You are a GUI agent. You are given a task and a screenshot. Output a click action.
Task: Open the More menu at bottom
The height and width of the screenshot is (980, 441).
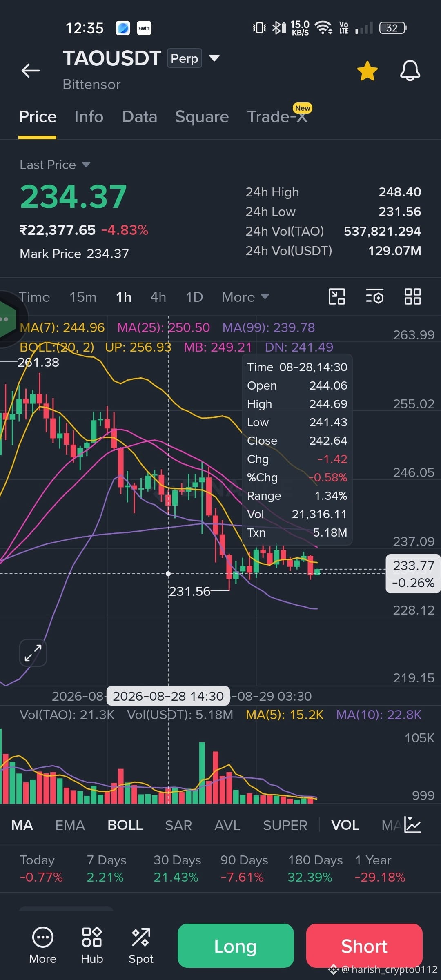(x=43, y=945)
